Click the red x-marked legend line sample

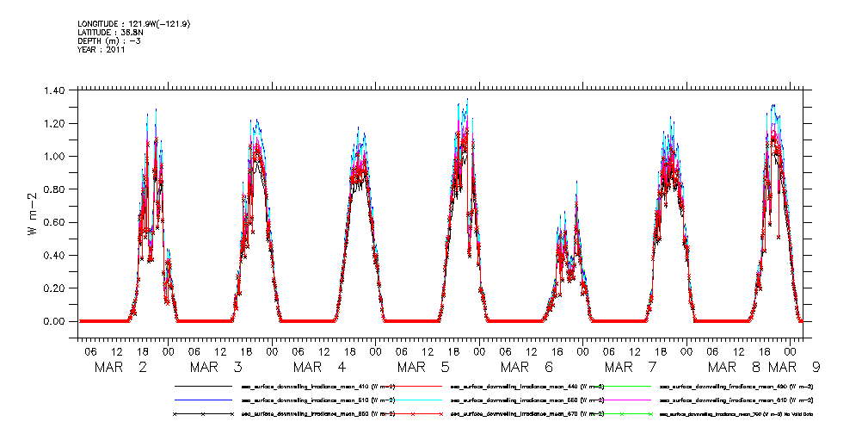point(412,414)
